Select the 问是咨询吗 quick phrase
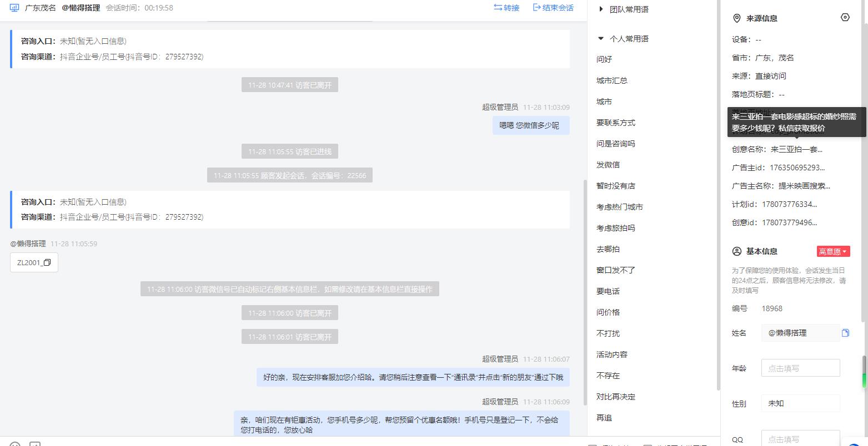The image size is (868, 446). point(616,144)
